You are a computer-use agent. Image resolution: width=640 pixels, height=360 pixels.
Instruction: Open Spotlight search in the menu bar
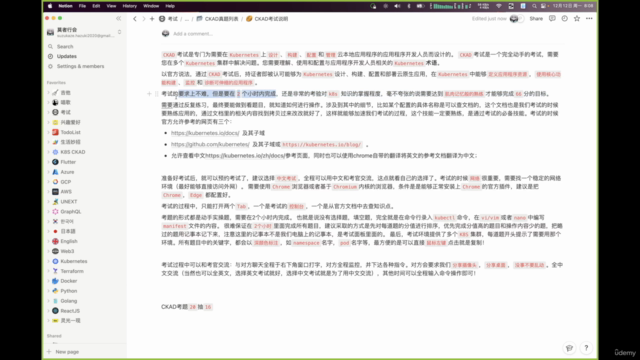tap(534, 6)
